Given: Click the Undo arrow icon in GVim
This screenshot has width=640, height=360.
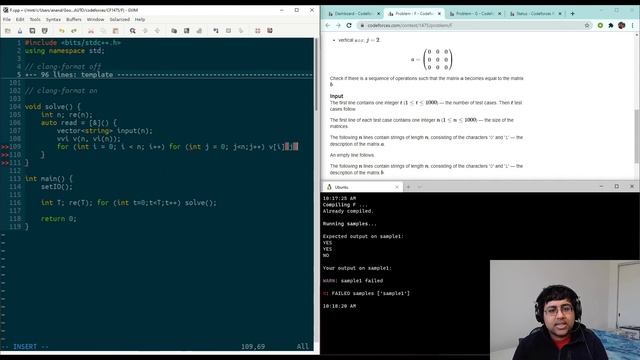Looking at the screenshot, I should tap(62, 31).
